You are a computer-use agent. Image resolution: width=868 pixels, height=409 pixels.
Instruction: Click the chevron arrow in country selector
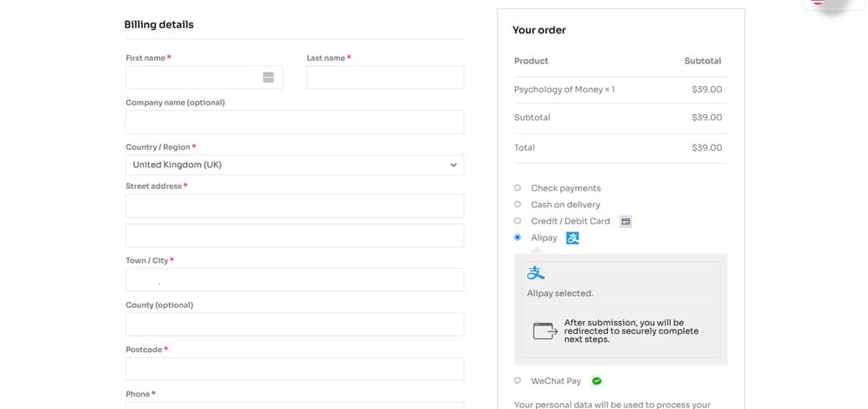[x=453, y=165]
